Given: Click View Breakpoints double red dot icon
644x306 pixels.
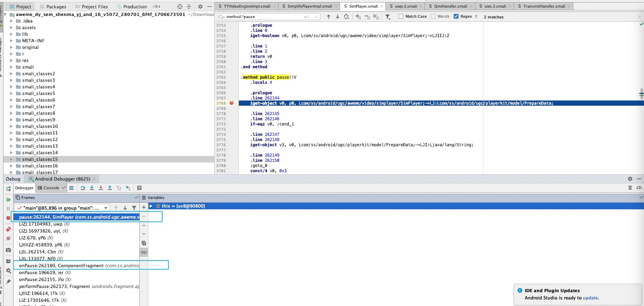Looking at the screenshot, I should point(8,229).
